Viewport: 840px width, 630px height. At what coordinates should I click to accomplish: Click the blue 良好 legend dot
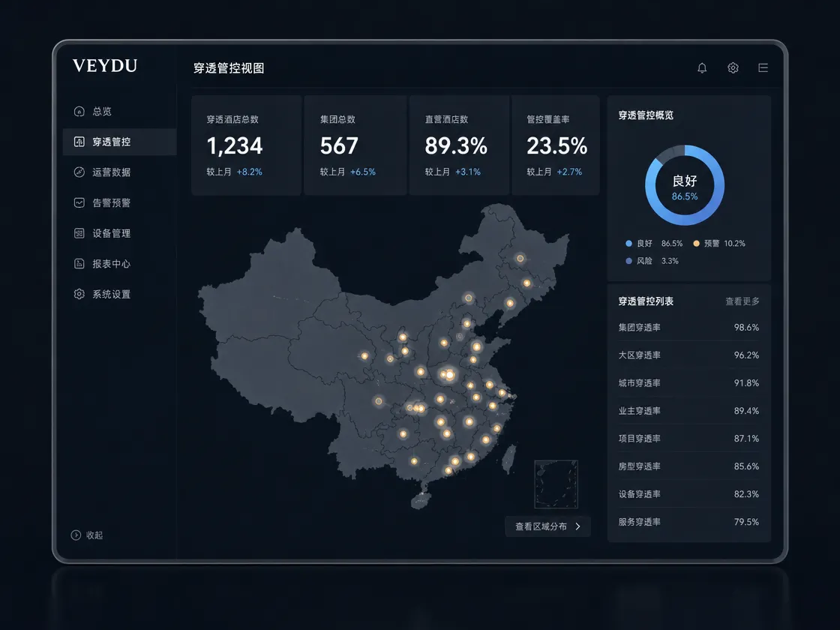point(629,244)
